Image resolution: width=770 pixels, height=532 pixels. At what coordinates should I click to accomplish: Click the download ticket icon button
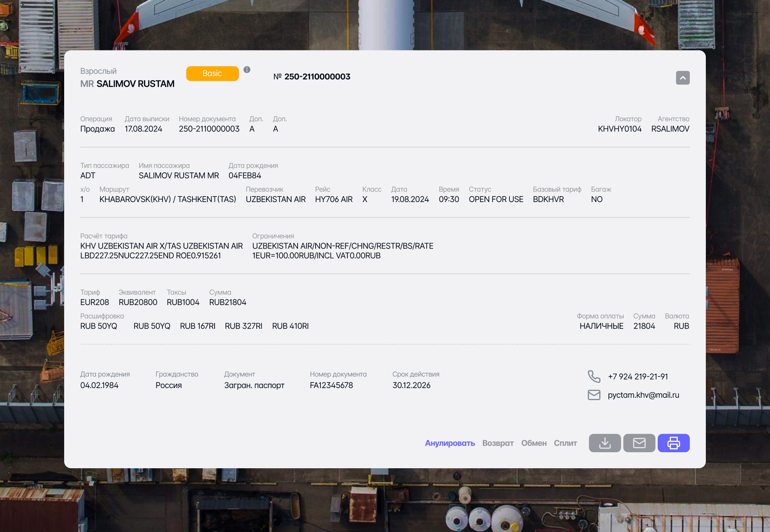click(605, 443)
